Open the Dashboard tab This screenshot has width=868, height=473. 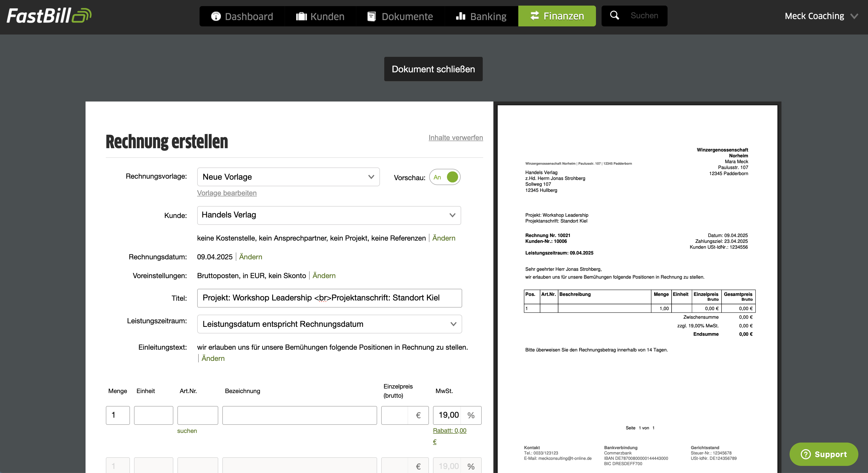pyautogui.click(x=242, y=16)
